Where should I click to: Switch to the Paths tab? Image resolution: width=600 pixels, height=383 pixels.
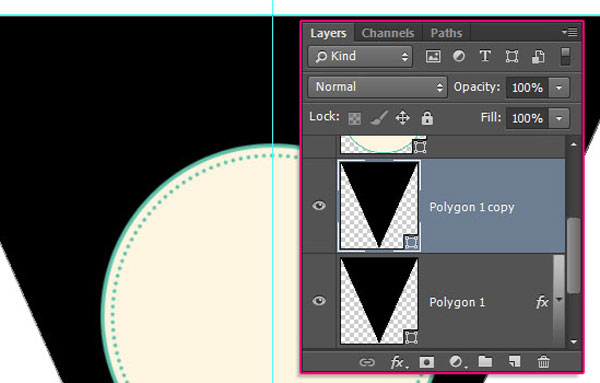(x=446, y=33)
